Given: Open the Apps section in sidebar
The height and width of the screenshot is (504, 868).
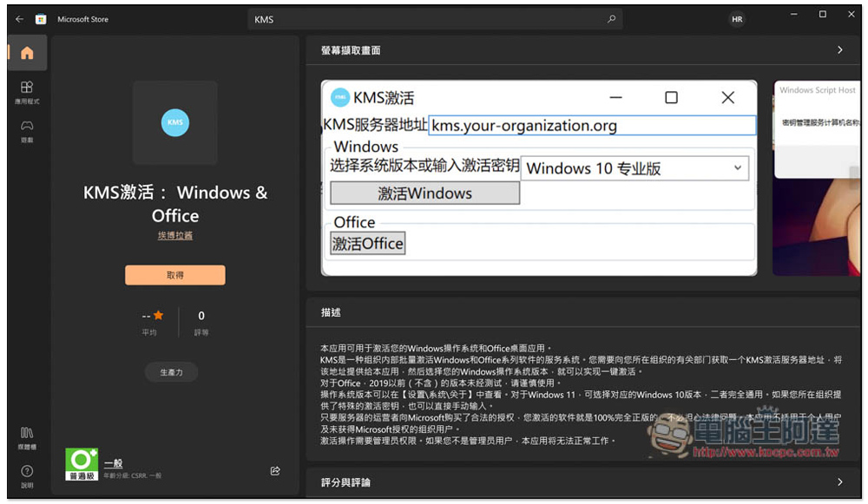Looking at the screenshot, I should click(27, 93).
